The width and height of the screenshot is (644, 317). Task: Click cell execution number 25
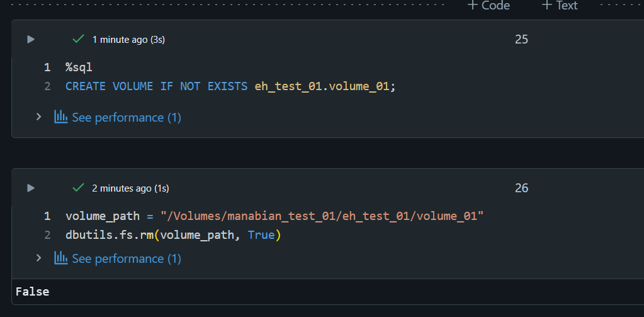(x=521, y=40)
